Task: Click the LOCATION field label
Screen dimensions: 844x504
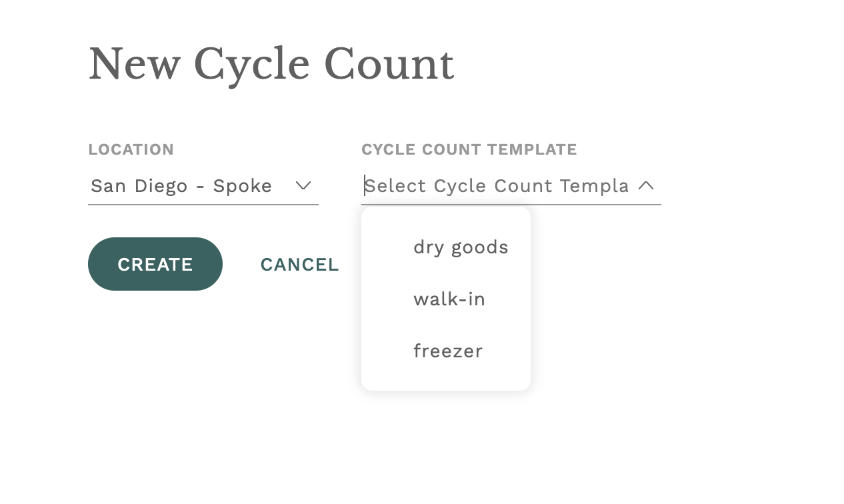Action: tap(131, 149)
